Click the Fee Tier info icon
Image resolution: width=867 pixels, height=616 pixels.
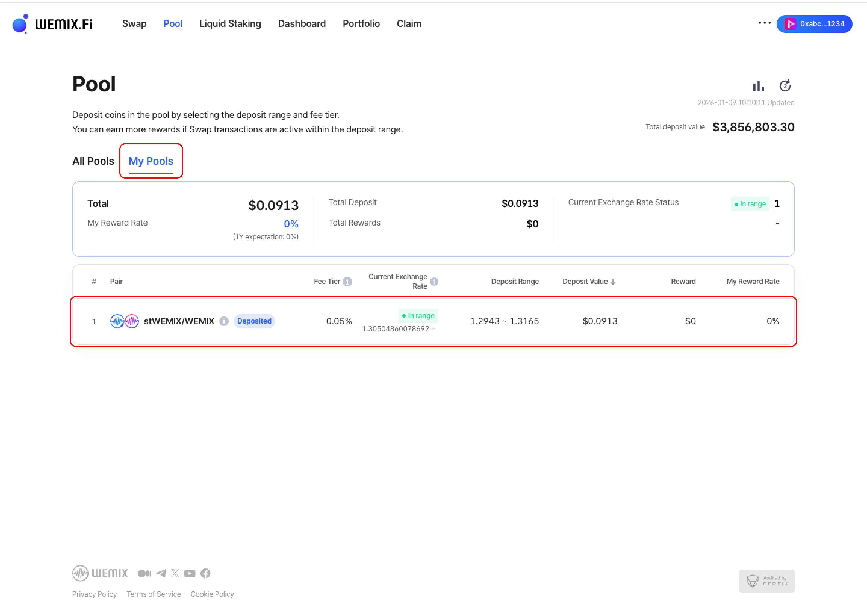click(347, 282)
